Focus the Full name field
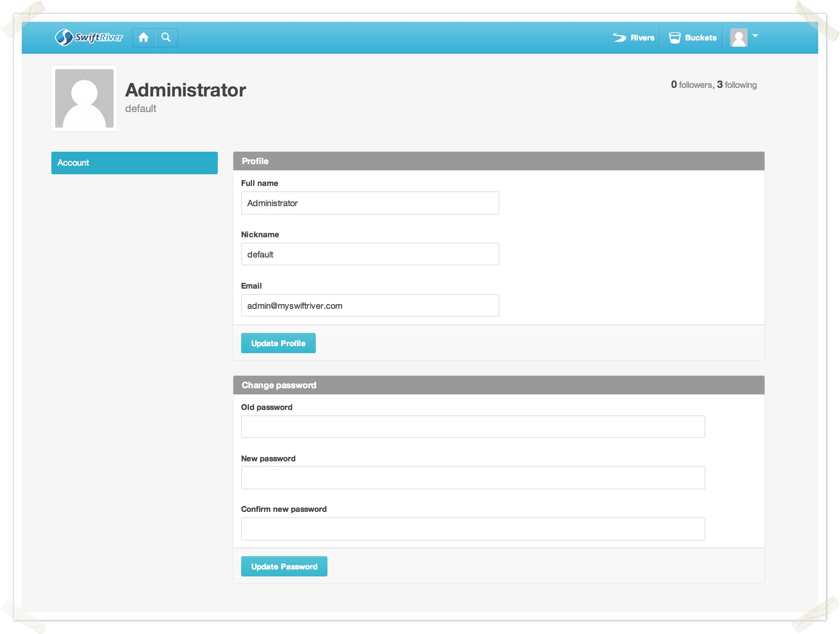This screenshot has height=634, width=840. pos(370,203)
